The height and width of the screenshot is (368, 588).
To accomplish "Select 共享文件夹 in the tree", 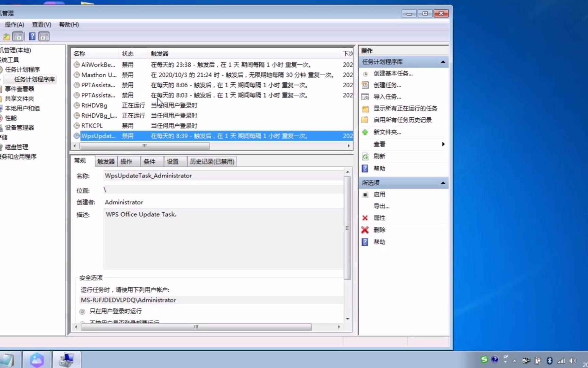I will click(x=19, y=98).
